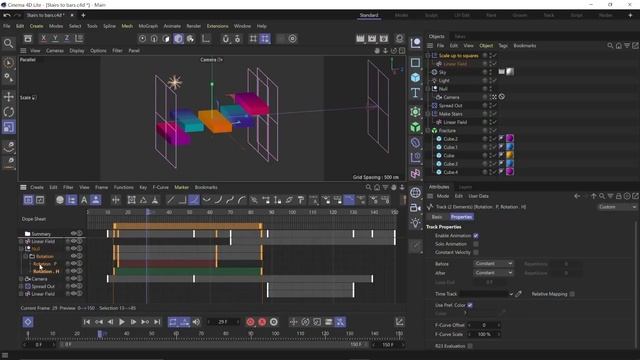Set keys to Linear interpolation icon
Viewport: 640px width, 360px height.
coord(171,200)
